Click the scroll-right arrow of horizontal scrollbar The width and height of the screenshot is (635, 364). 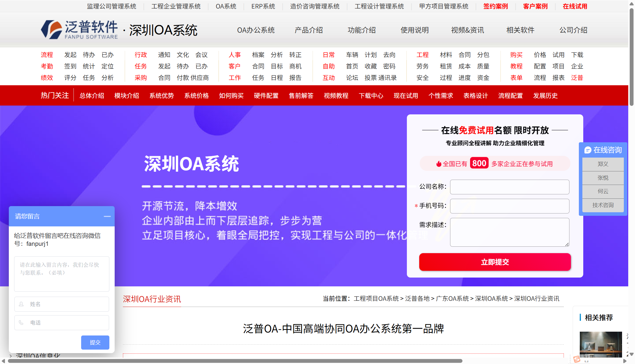click(x=625, y=361)
